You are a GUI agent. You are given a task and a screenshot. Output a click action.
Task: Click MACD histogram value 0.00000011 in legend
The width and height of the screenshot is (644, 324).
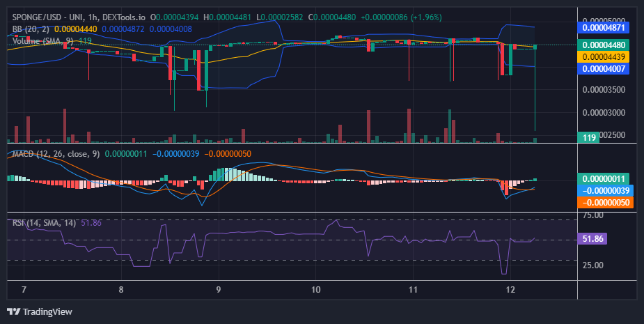point(126,154)
